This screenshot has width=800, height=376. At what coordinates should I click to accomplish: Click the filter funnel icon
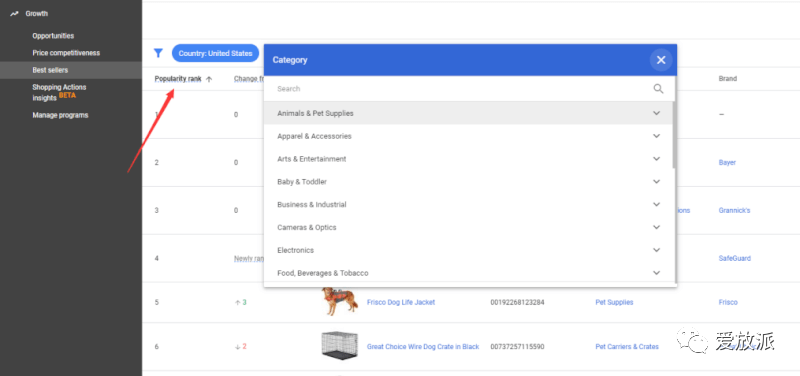coord(158,53)
